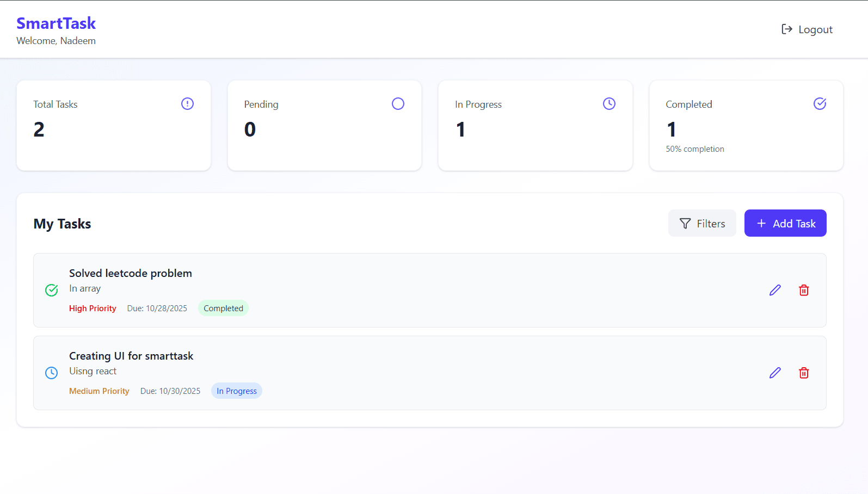Click trash icon for Creating UI for smarttask

pyautogui.click(x=804, y=373)
